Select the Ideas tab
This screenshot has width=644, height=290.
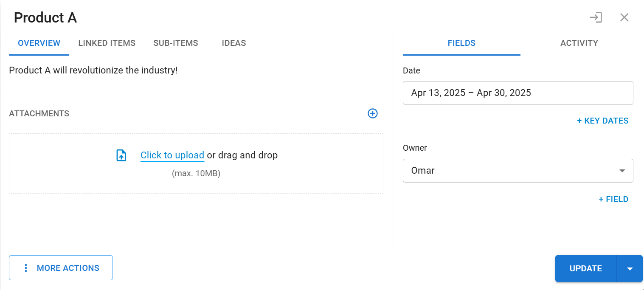tap(234, 43)
